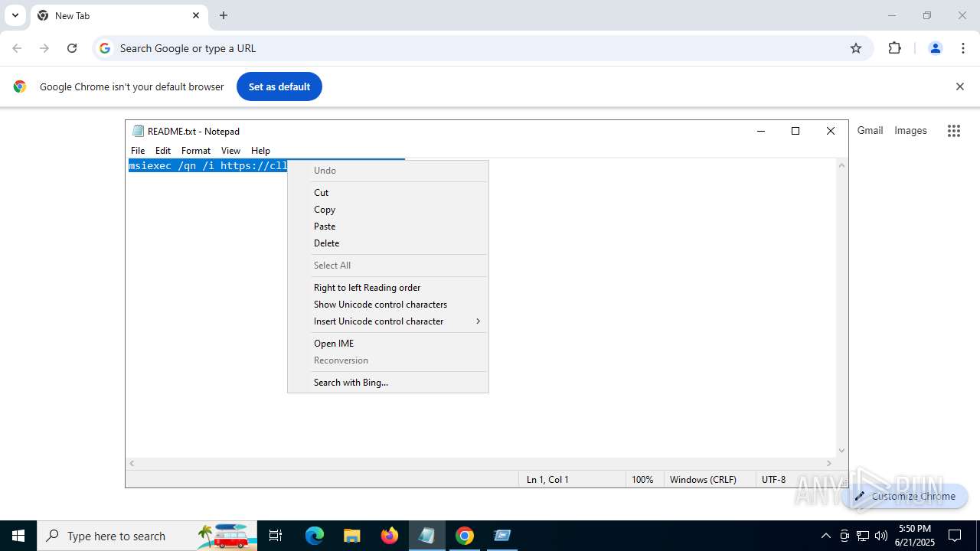Open the Images link
The width and height of the screenshot is (980, 551).
click(x=910, y=131)
